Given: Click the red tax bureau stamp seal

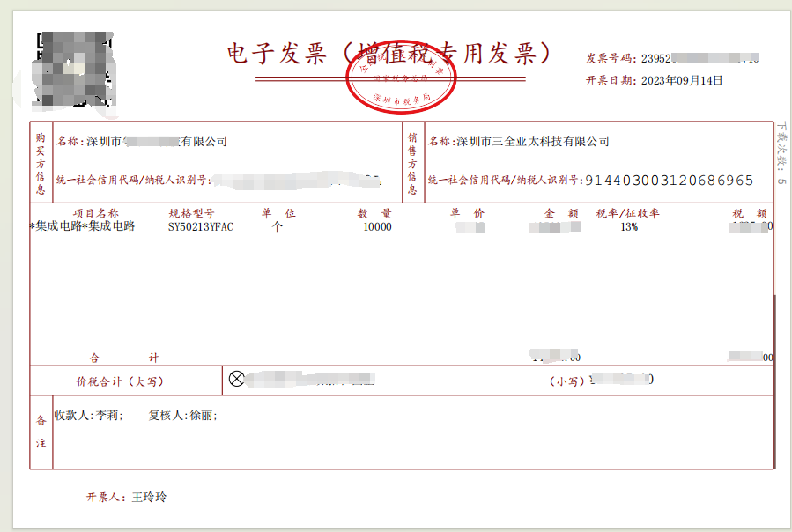Looking at the screenshot, I should [x=401, y=77].
